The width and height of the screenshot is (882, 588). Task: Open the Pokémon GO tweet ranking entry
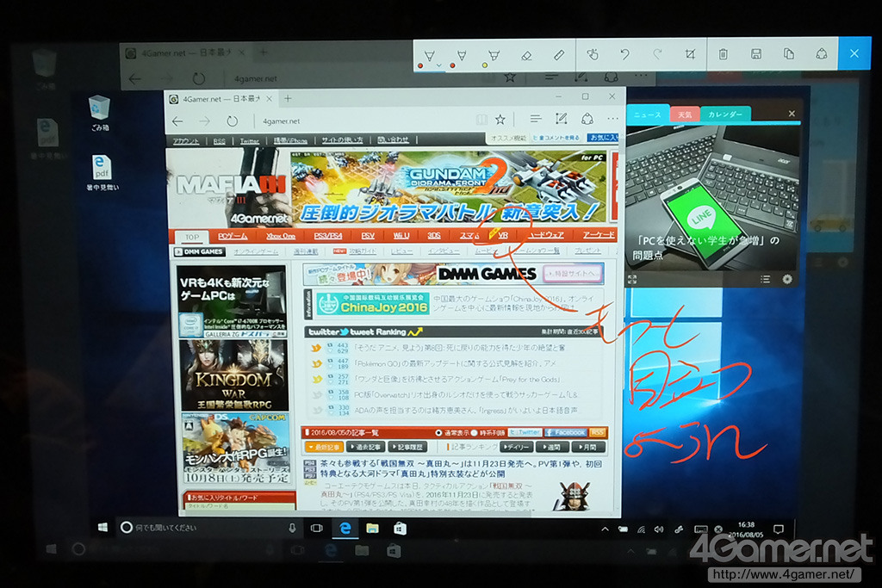pos(455,363)
